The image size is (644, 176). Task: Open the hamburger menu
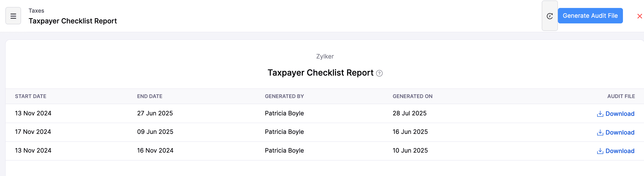click(13, 16)
